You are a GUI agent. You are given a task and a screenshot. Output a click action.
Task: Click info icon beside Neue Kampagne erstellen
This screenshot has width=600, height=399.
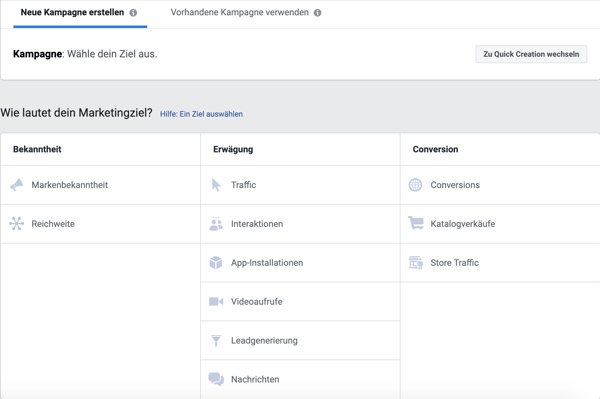[x=133, y=13]
